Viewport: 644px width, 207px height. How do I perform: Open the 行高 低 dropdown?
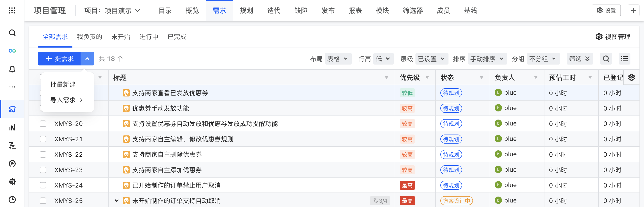[383, 59]
